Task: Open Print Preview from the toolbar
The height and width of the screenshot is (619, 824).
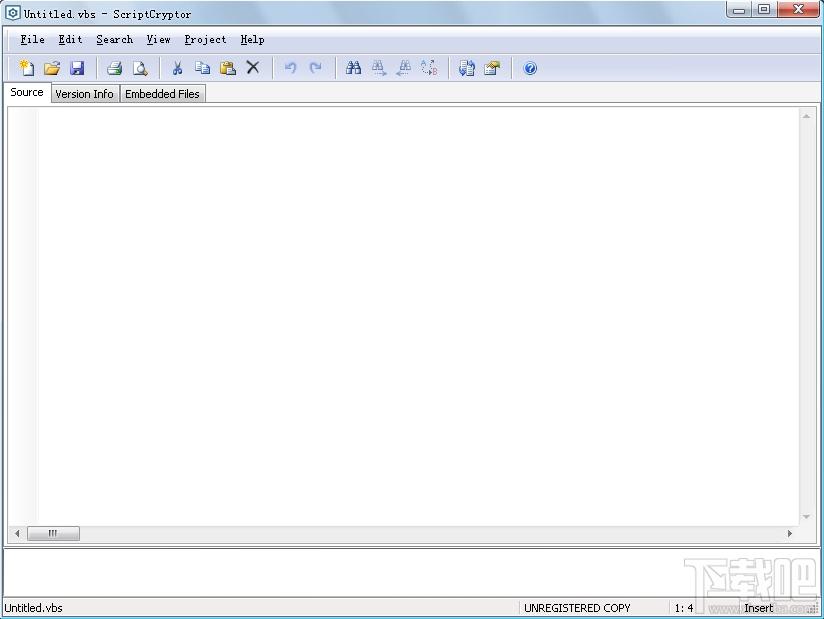Action: 140,68
